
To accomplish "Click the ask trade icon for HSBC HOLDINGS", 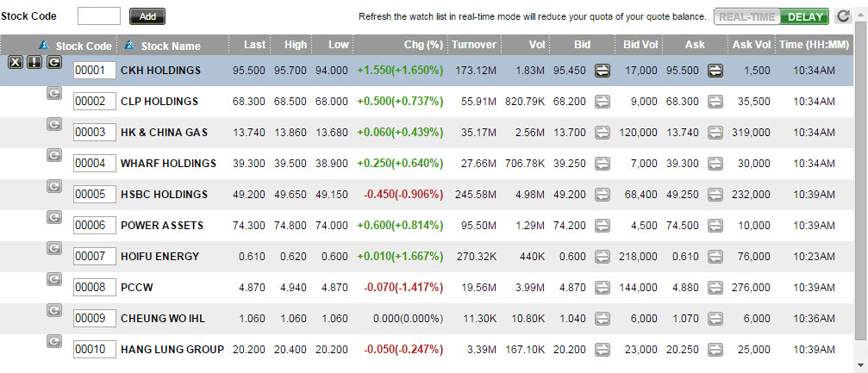I will coord(715,194).
